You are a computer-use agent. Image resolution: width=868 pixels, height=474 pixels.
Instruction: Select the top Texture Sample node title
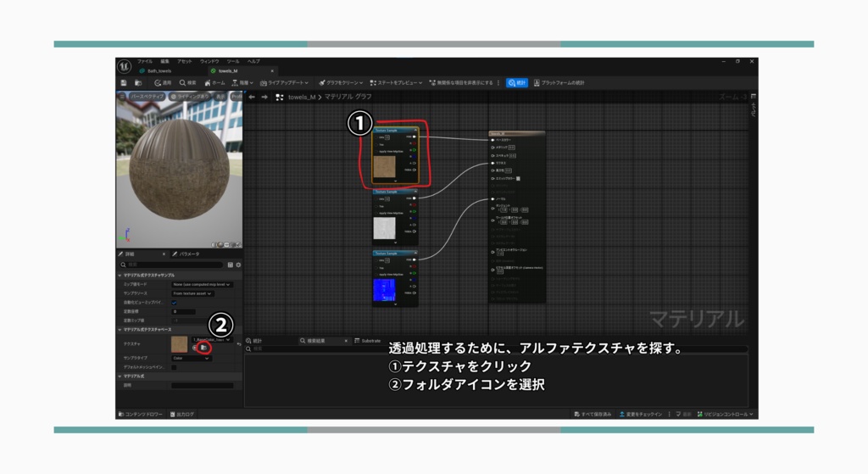387,131
